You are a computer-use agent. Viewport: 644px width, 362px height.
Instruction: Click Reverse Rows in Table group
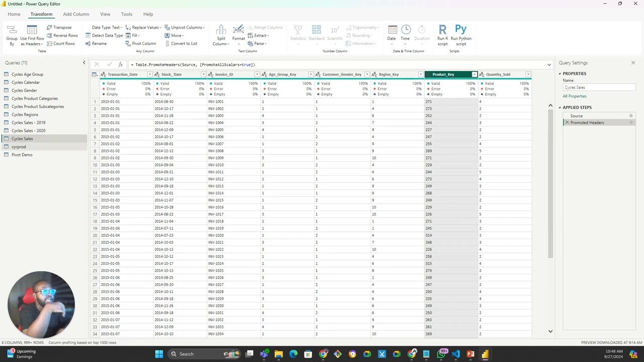click(x=62, y=36)
